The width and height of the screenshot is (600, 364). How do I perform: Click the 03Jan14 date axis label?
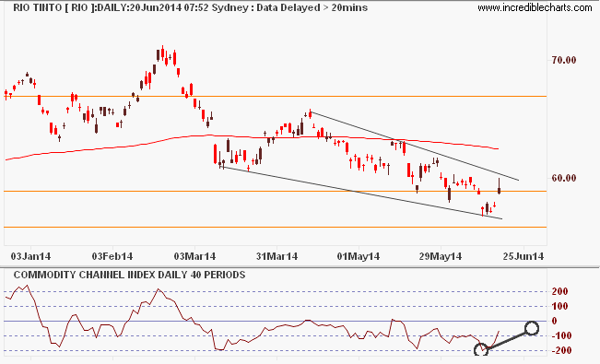point(30,256)
